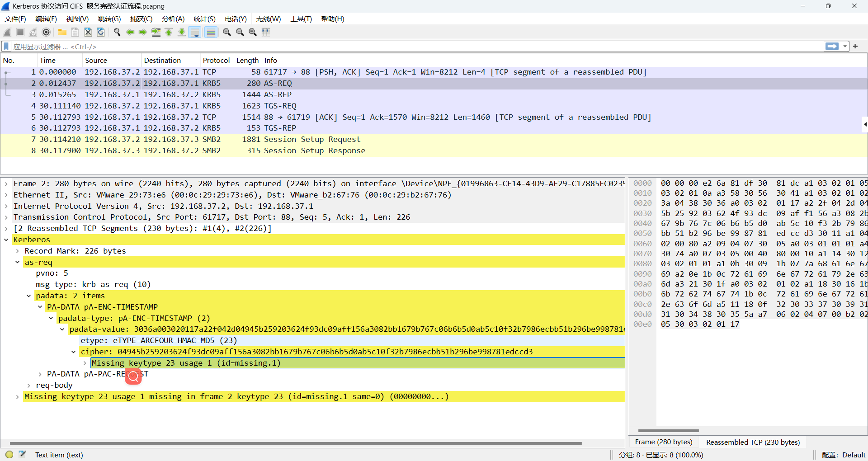
Task: Go back with the green left arrow
Action: coord(130,32)
